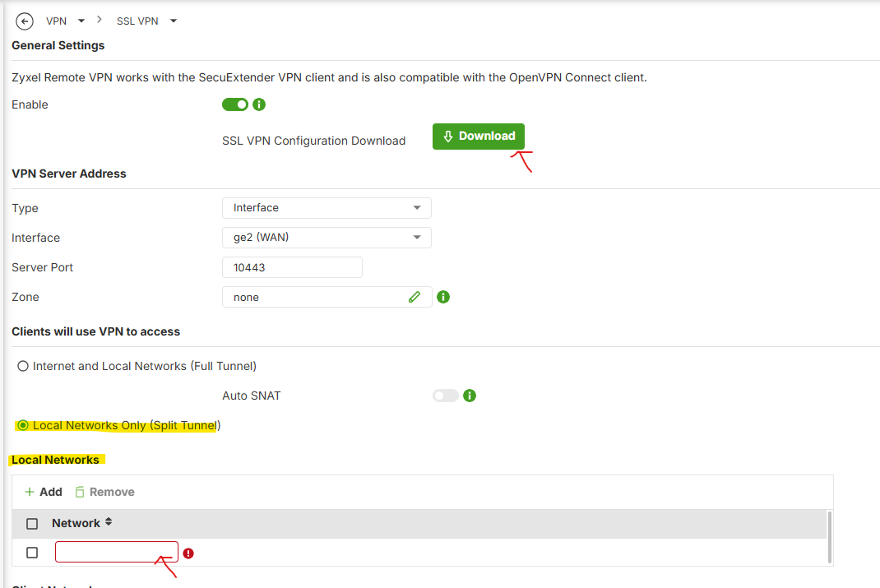This screenshot has width=880, height=588.
Task: Click the pencil edit icon in Zone field
Action: click(x=415, y=297)
